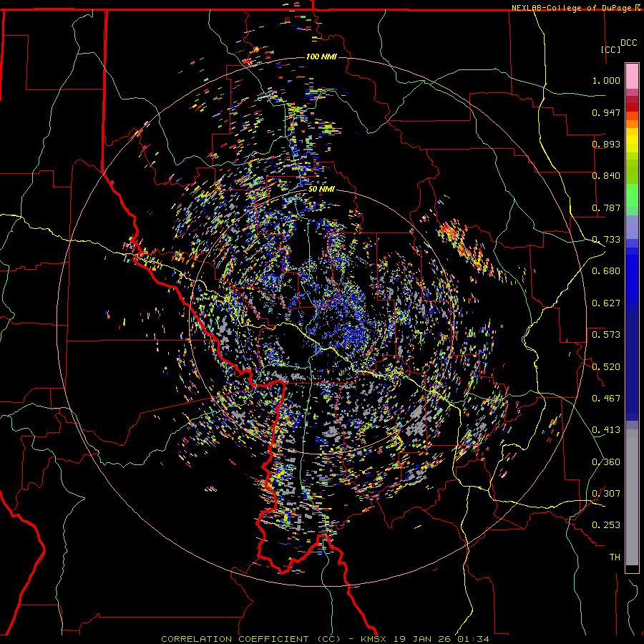Image resolution: width=644 pixels, height=644 pixels.
Task: Click the 0.360 scale value
Action: tap(606, 462)
